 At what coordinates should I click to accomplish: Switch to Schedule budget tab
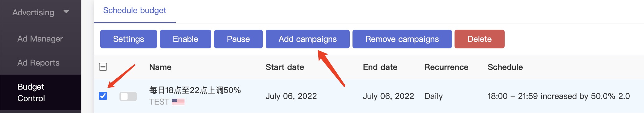135,11
